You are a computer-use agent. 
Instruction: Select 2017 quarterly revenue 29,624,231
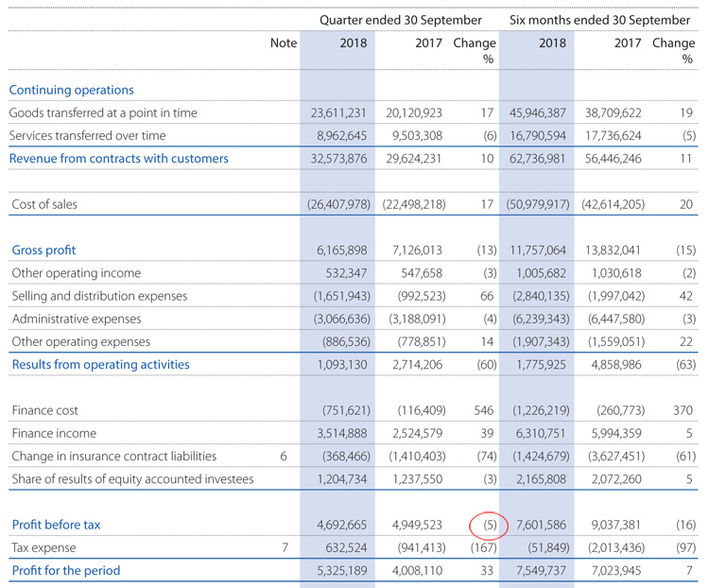point(414,158)
